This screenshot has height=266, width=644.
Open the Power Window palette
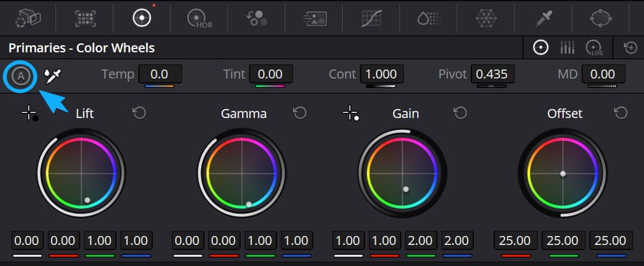(x=601, y=18)
